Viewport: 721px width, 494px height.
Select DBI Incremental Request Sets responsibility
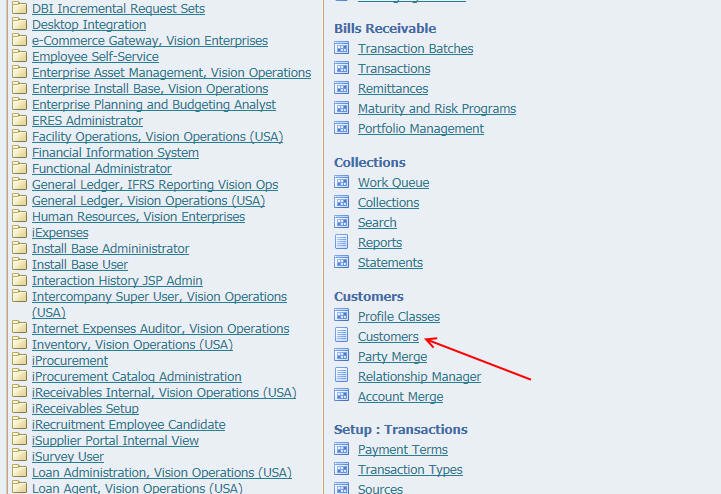point(118,9)
